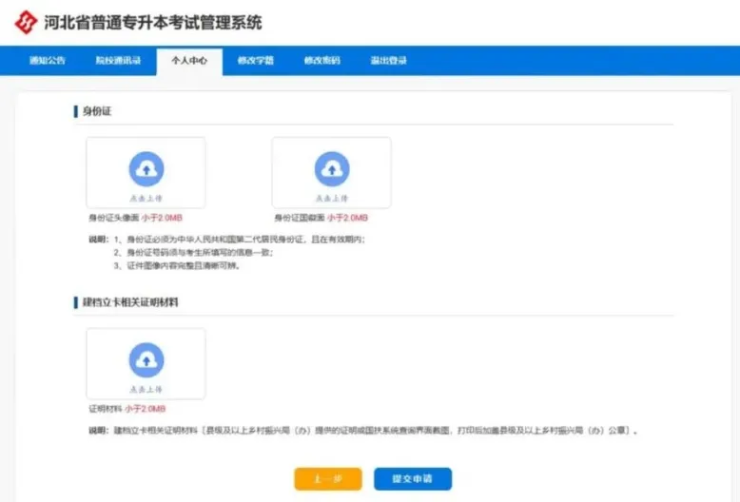Click 点击上传 text in ID emblem box
Viewport: 740px width, 502px height.
(332, 197)
